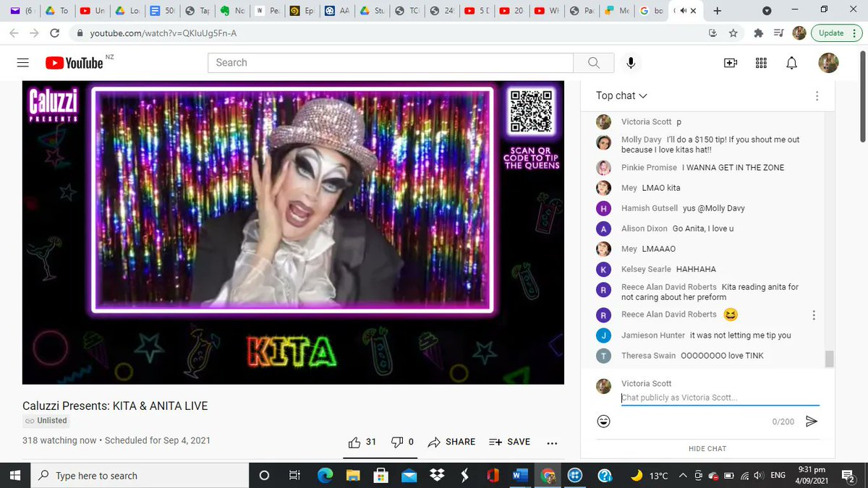Viewport: 868px width, 488px height.
Task: Open Windows Task View
Action: point(294,476)
